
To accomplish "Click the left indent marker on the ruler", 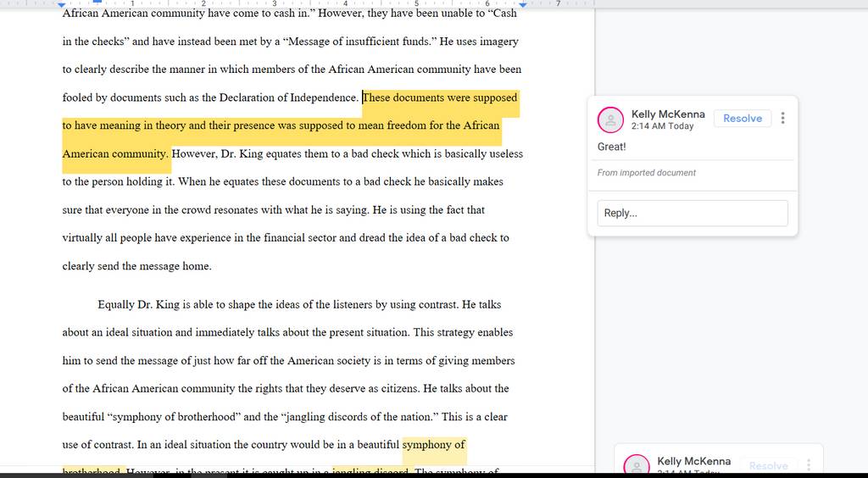I will [61, 4].
